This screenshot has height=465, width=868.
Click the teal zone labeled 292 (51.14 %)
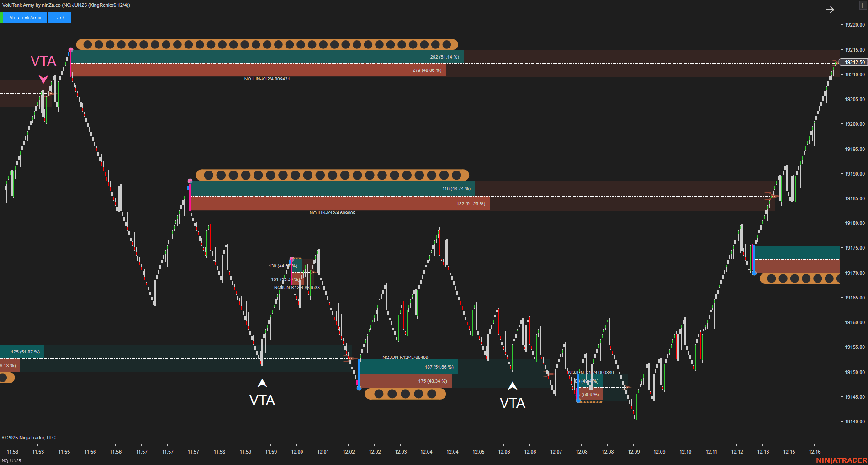pyautogui.click(x=267, y=57)
